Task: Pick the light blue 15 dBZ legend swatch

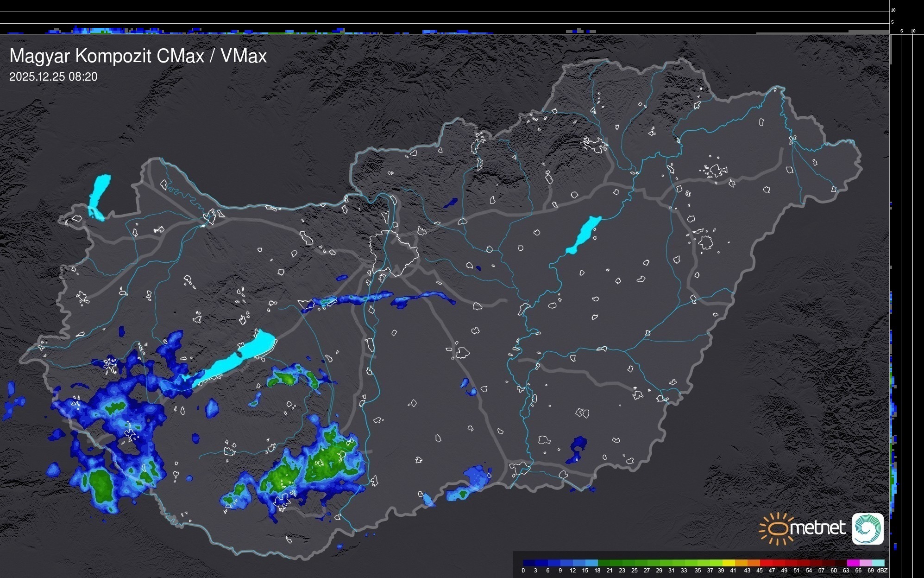Action: pyautogui.click(x=592, y=563)
